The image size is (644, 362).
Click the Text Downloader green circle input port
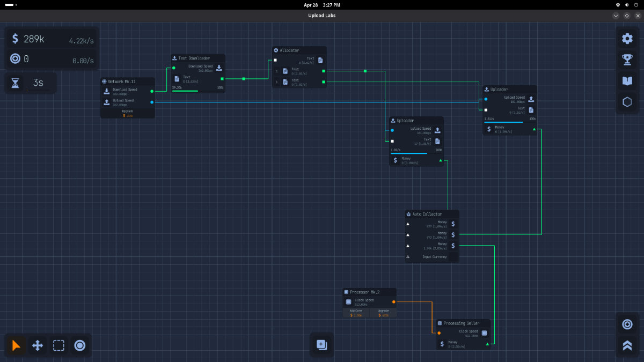tap(174, 68)
